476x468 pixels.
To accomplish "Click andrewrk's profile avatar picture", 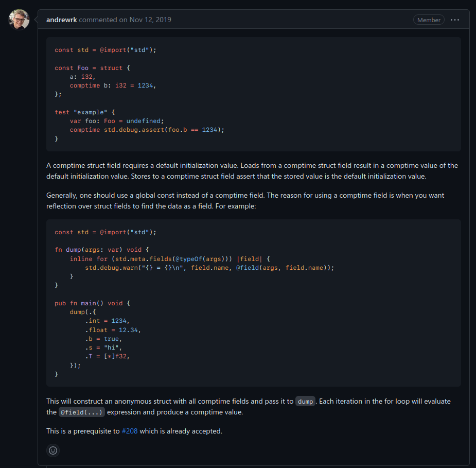I will coord(19,20).
